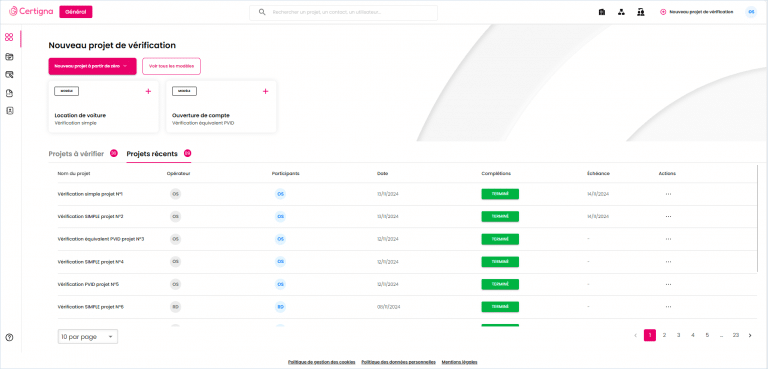Open the projects folder icon in sidebar
The height and width of the screenshot is (369, 768).
click(9, 57)
